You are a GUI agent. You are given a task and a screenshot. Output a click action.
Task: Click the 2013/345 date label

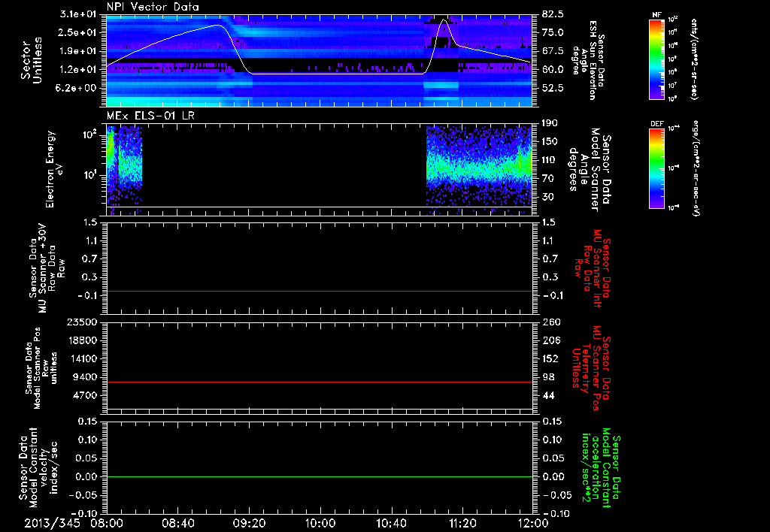[52, 523]
